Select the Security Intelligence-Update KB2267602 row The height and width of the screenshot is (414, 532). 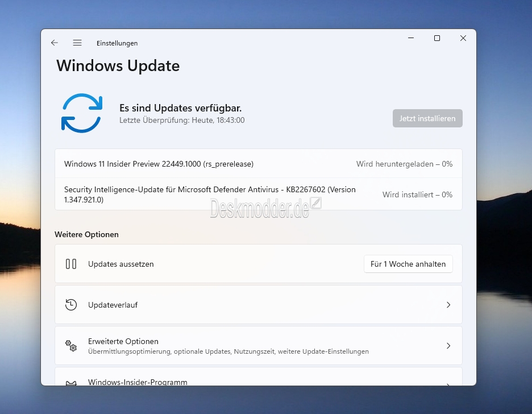click(259, 194)
